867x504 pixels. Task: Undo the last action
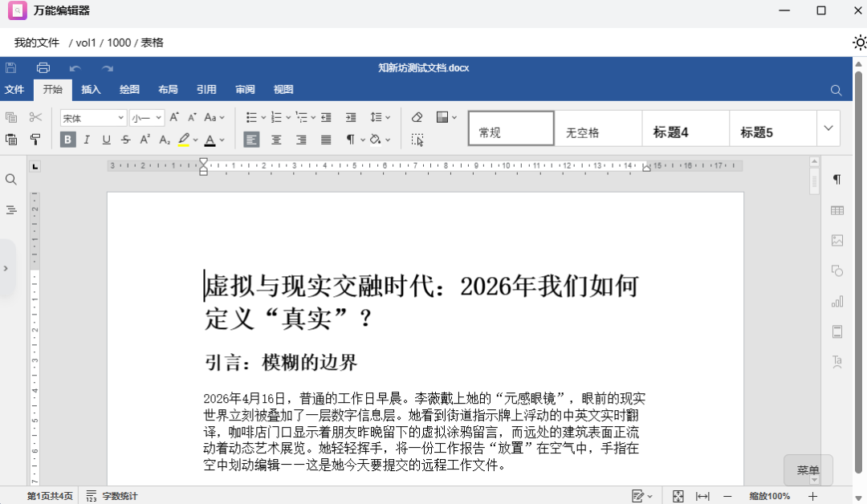[x=75, y=68]
